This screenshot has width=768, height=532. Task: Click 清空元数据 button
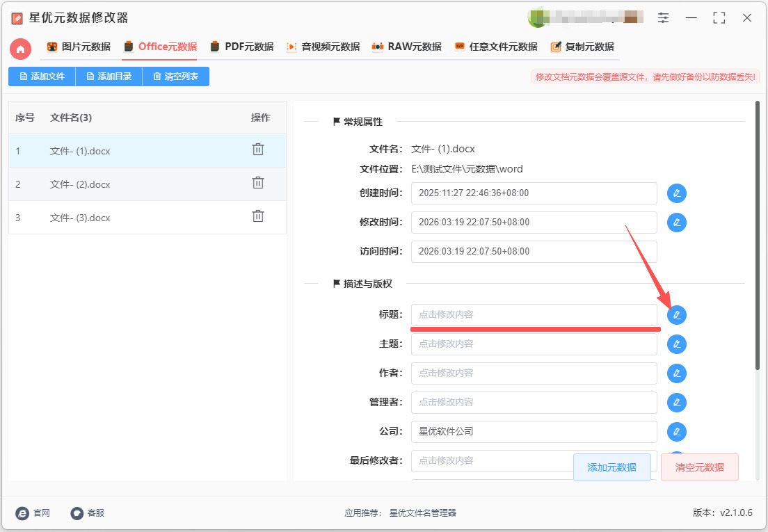click(x=699, y=467)
